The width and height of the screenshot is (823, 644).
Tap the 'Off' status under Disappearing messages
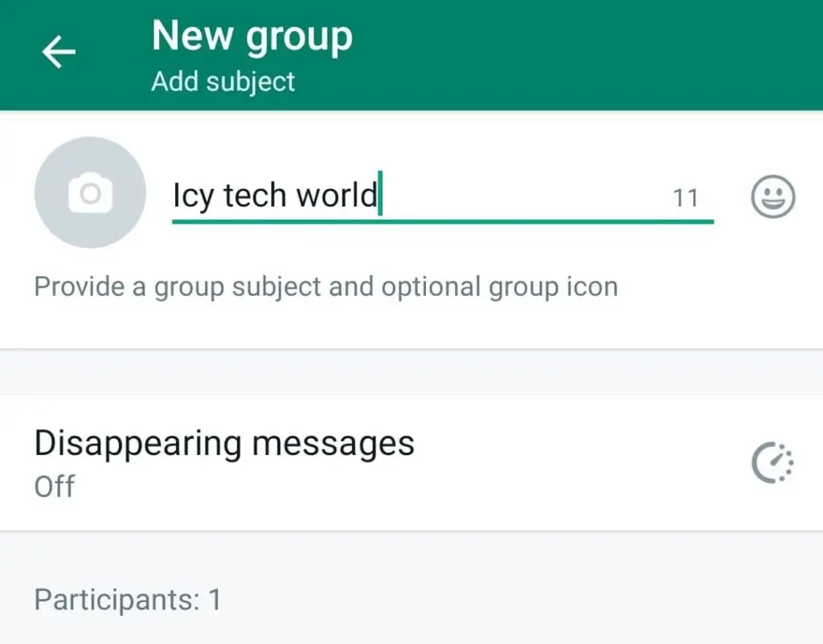(55, 486)
